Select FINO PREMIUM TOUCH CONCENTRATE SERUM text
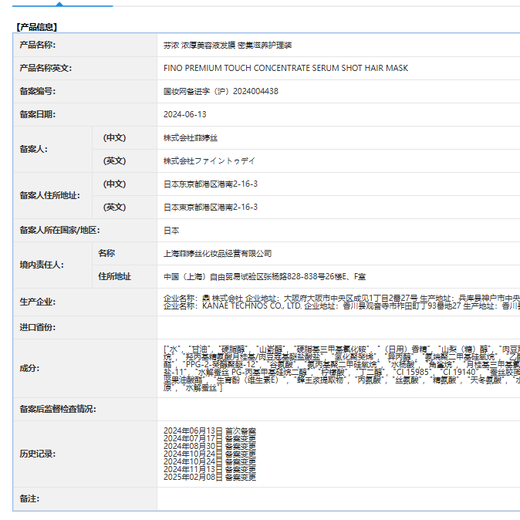Image resolution: width=520 pixels, height=520 pixels. click(286, 68)
